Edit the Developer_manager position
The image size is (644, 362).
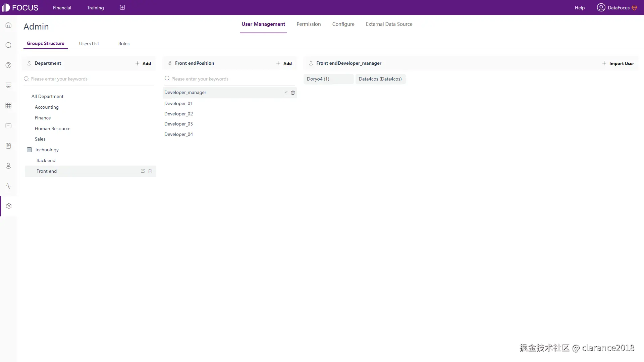pyautogui.click(x=285, y=93)
